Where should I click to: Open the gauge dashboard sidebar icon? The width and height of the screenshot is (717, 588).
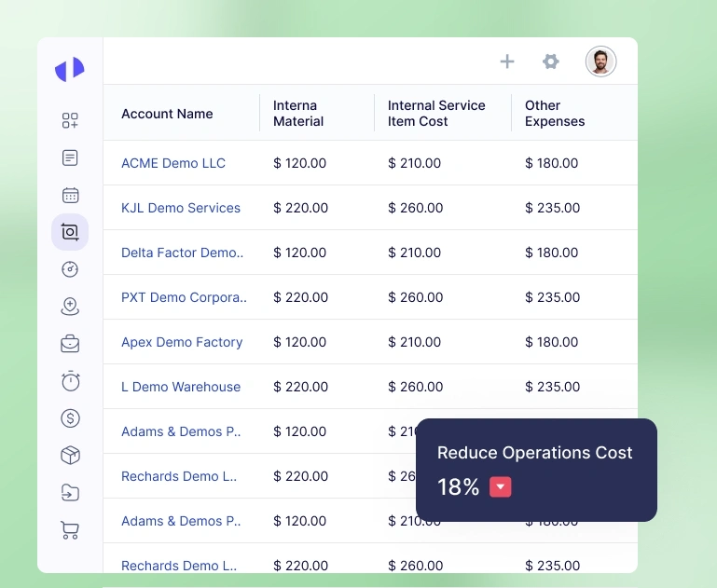click(70, 269)
